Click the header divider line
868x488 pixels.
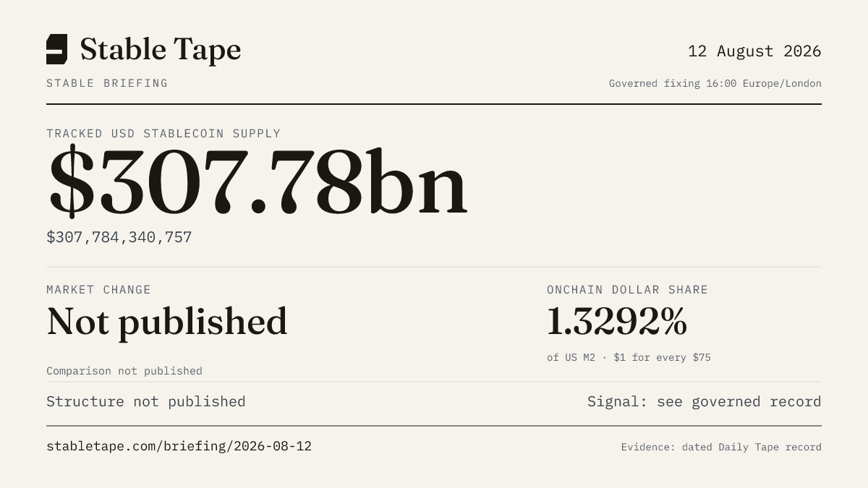(x=434, y=104)
